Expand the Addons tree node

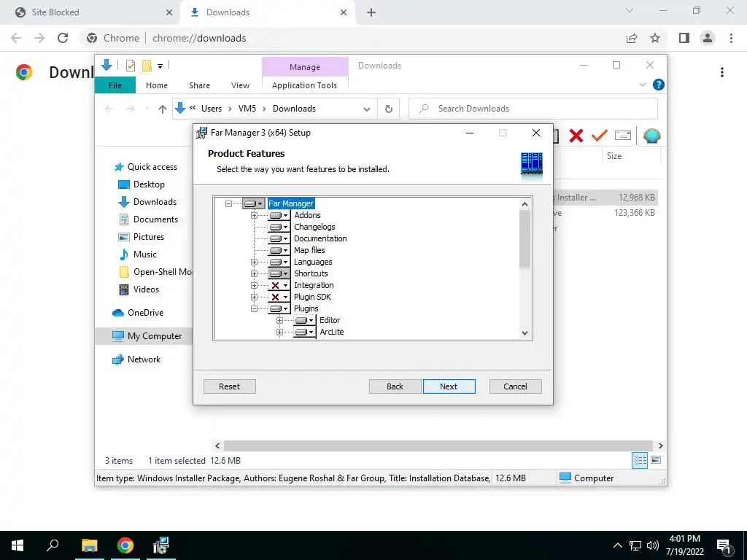click(254, 215)
